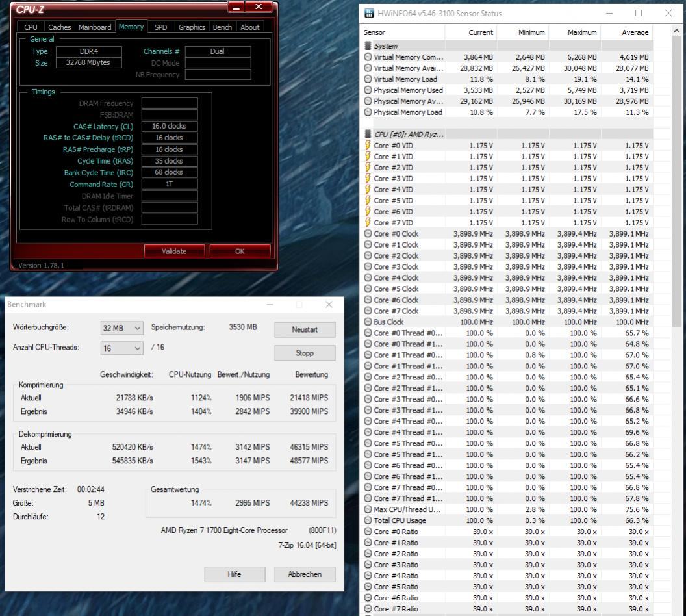Click the lightning icon for Core #7 VID
686x616 pixels.
tap(368, 223)
